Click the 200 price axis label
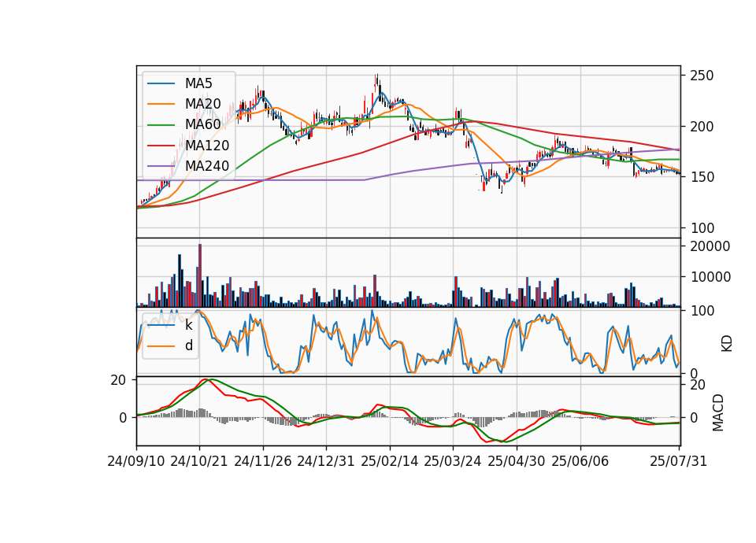The image size is (756, 543). 702,127
